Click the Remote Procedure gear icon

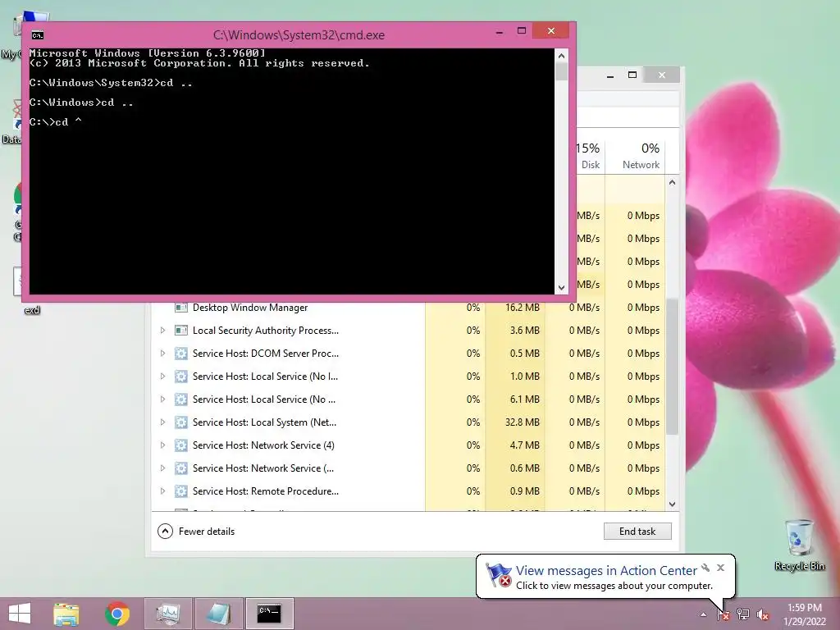[181, 492]
